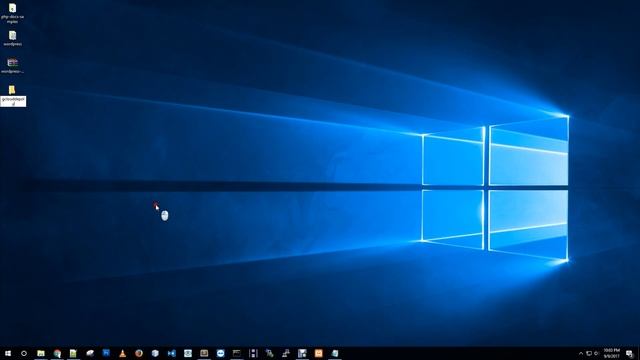Open Visual Studio Code from taskbar
The height and width of the screenshot is (360, 640).
[171, 353]
